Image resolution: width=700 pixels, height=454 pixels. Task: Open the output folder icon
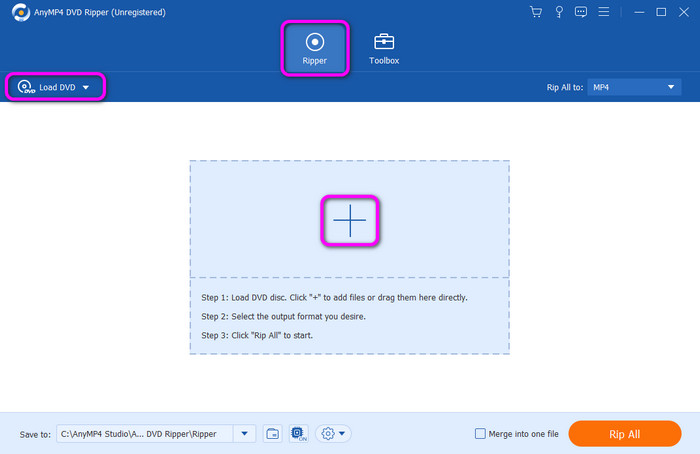272,433
